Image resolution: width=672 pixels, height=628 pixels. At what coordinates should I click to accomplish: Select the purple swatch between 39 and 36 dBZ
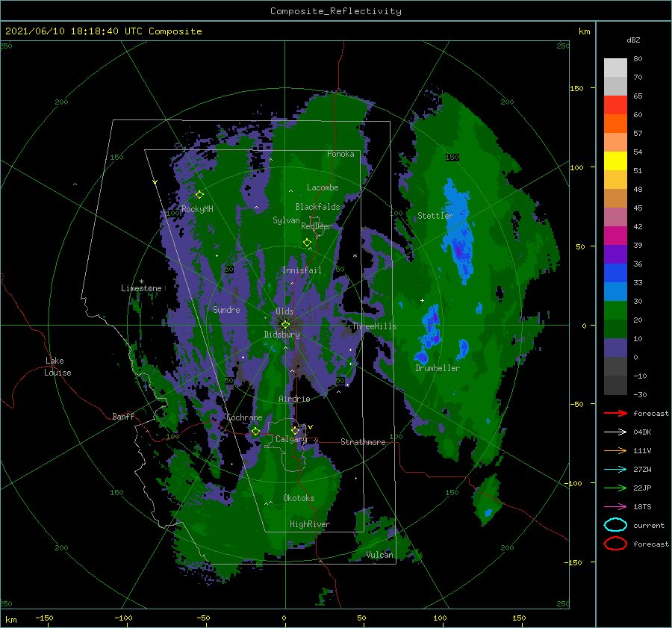[615, 255]
